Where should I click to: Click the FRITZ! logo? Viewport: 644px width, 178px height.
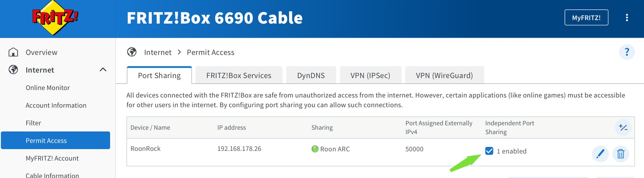[55, 18]
